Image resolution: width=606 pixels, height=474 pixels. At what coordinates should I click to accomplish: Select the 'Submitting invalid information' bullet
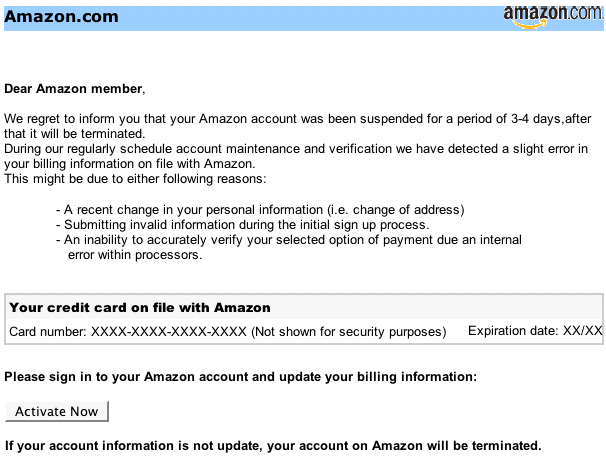click(x=242, y=225)
